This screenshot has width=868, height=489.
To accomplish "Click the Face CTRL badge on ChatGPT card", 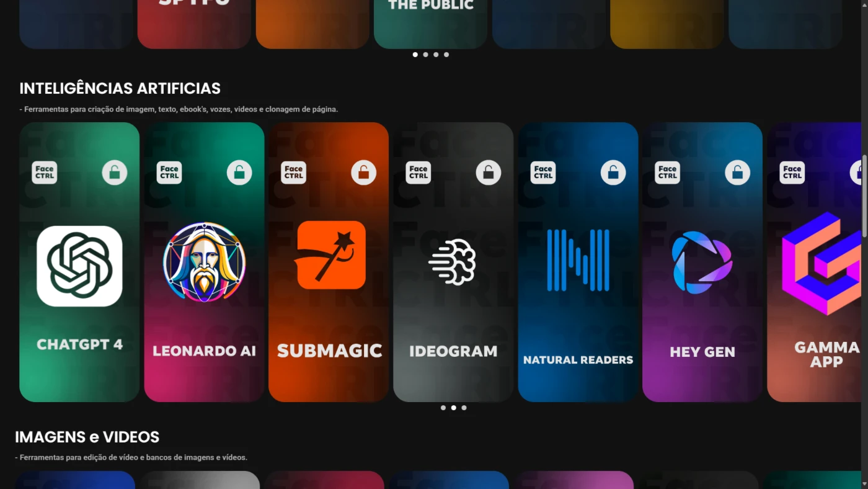I will click(x=45, y=173).
